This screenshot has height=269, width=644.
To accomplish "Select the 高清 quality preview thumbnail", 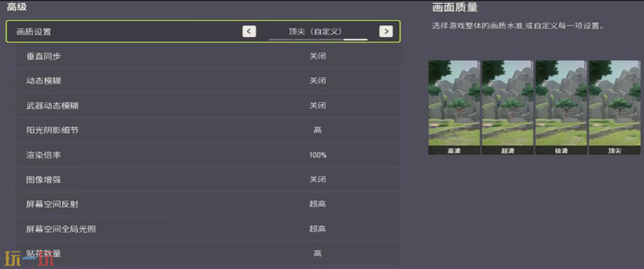I will pos(454,107).
